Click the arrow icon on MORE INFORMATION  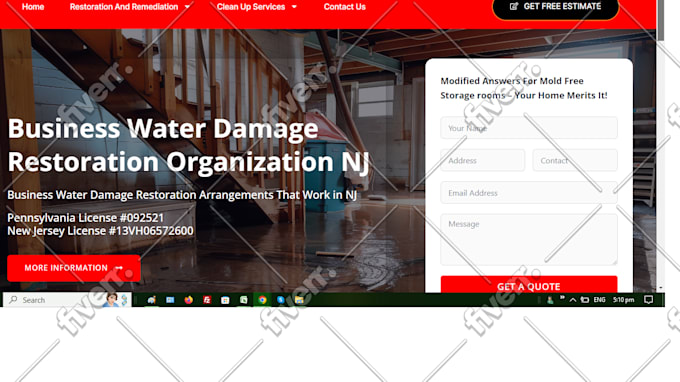click(x=119, y=268)
